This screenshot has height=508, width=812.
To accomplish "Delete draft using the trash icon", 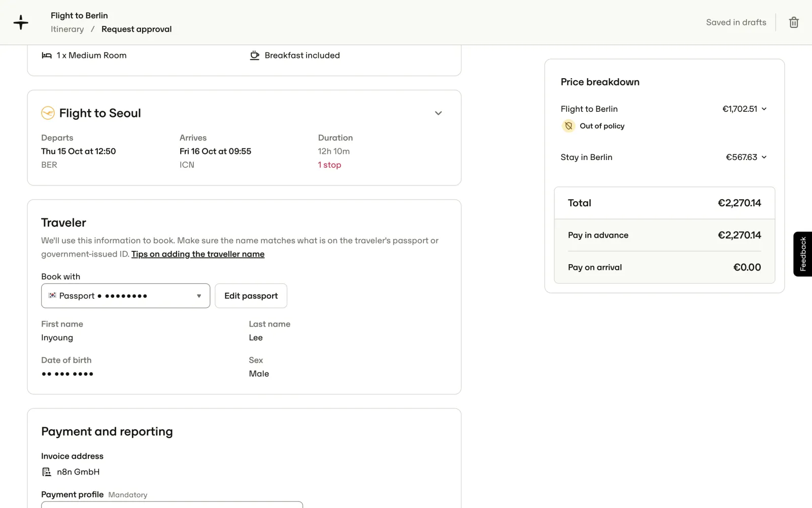I will (x=794, y=22).
